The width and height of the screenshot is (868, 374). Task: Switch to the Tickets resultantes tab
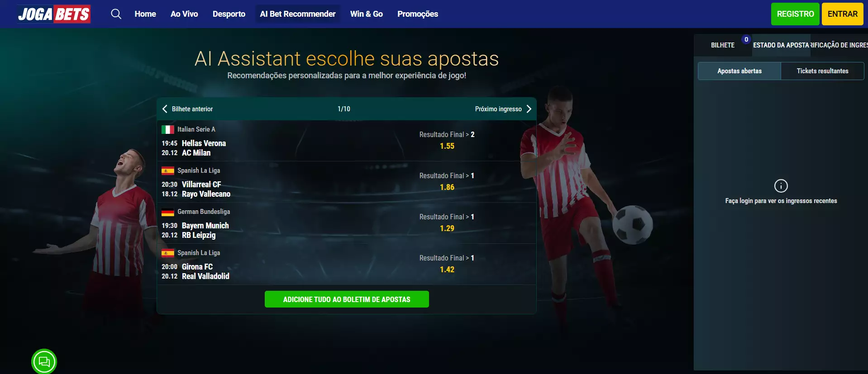point(822,71)
